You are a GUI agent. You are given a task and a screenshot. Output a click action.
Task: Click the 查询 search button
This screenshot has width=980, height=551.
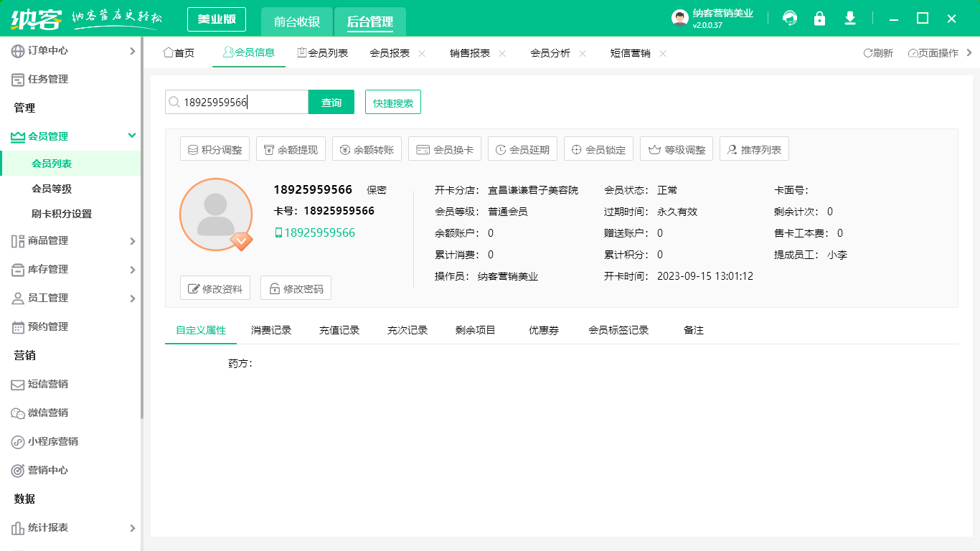pyautogui.click(x=331, y=102)
